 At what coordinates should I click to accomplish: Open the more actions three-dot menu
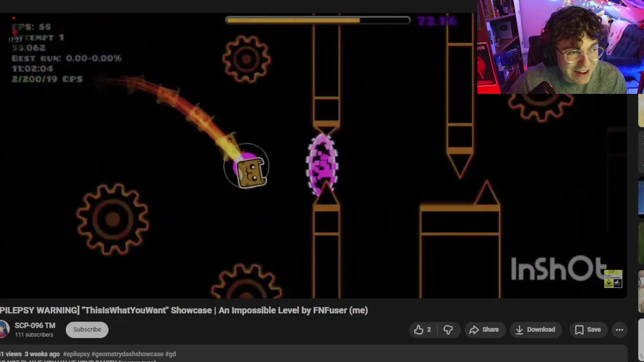coord(619,329)
